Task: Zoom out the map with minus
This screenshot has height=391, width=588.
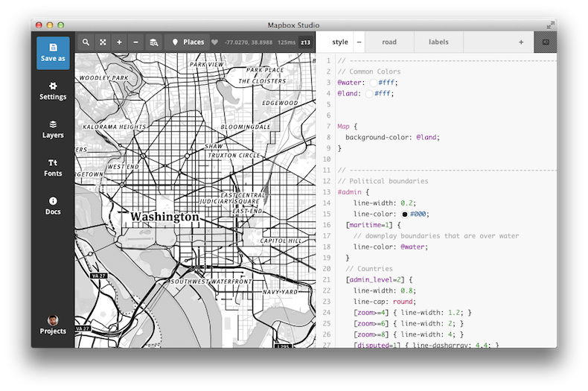Action: [x=135, y=42]
